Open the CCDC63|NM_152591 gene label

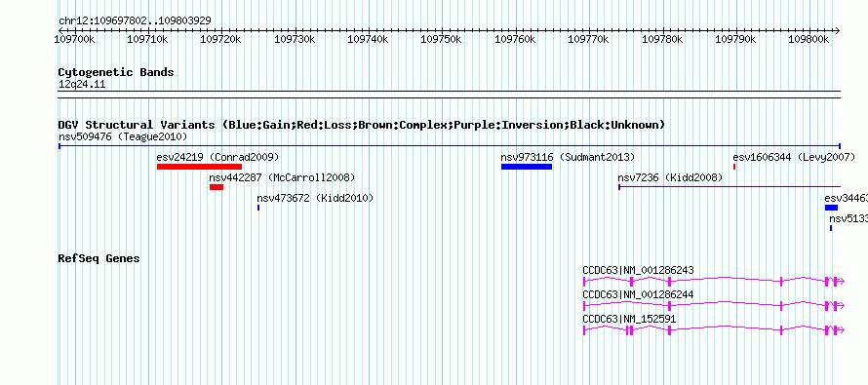(629, 319)
